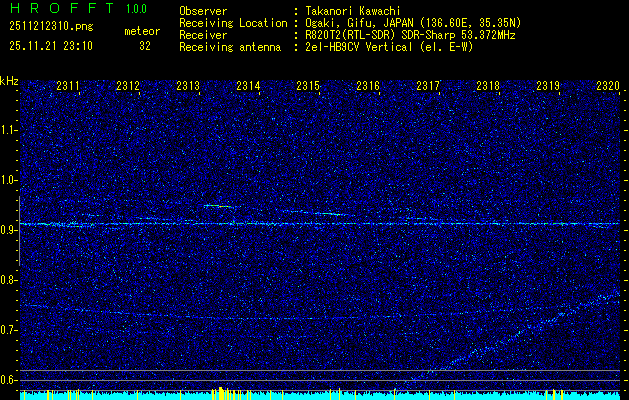This screenshot has width=629, height=400.
Task: Click the meteor label
Action: [142, 31]
